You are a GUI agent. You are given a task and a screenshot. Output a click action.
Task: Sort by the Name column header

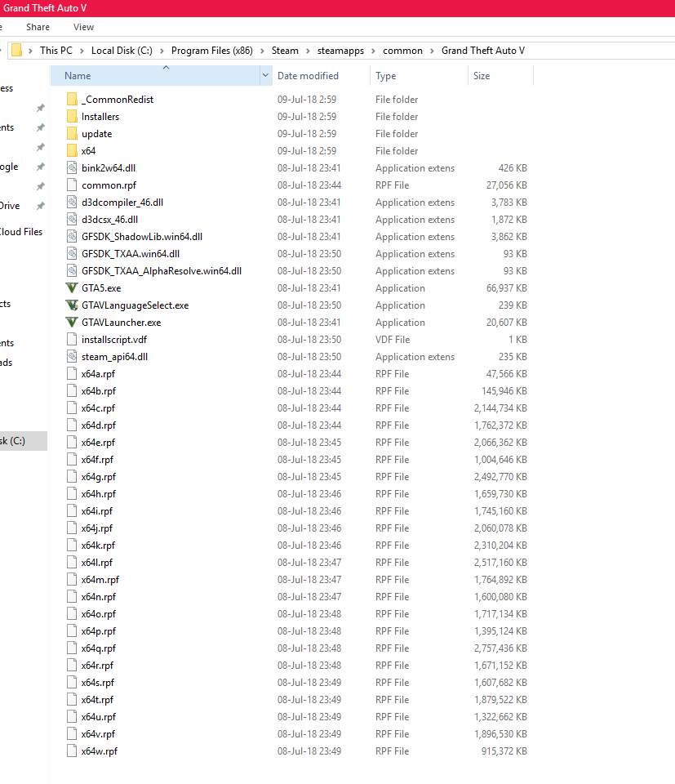pos(155,75)
